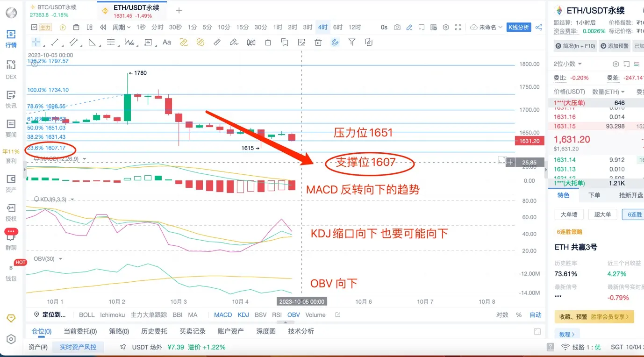Select the triangle shape drawing tool
Screen dimensions: 644x357
[x=92, y=42]
